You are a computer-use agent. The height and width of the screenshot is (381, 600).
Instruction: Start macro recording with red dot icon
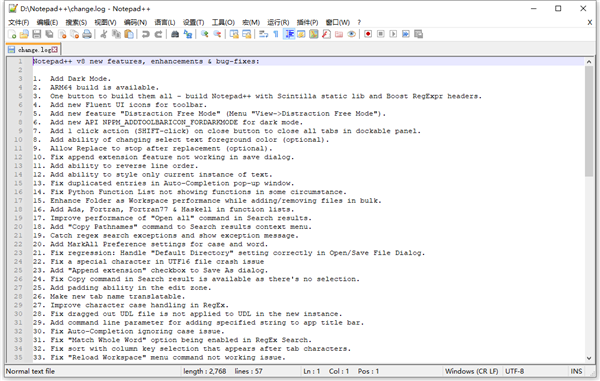tap(368, 34)
